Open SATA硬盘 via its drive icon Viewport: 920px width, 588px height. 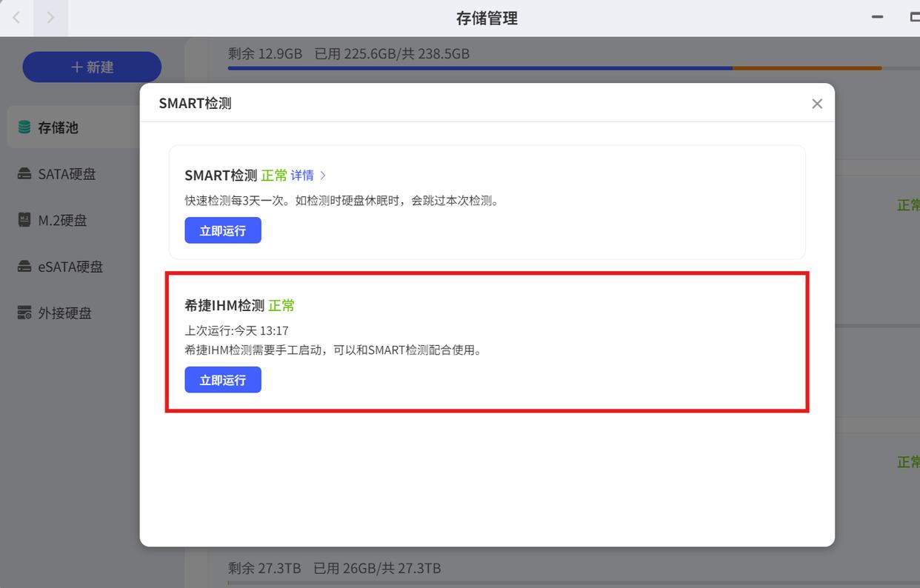click(x=24, y=174)
